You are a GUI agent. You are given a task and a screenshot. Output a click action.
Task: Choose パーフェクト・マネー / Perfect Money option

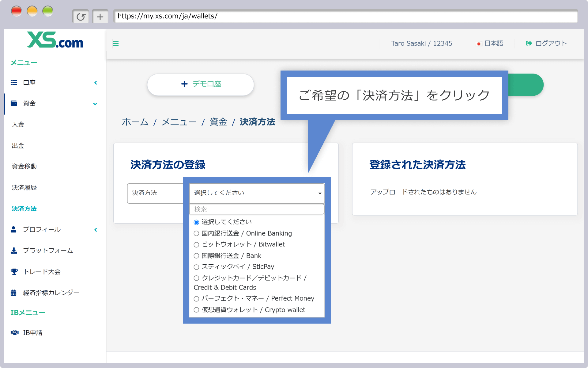196,299
